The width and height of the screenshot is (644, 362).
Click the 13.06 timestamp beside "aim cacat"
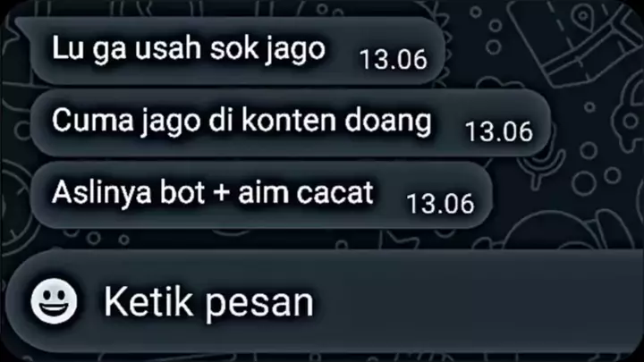click(440, 204)
